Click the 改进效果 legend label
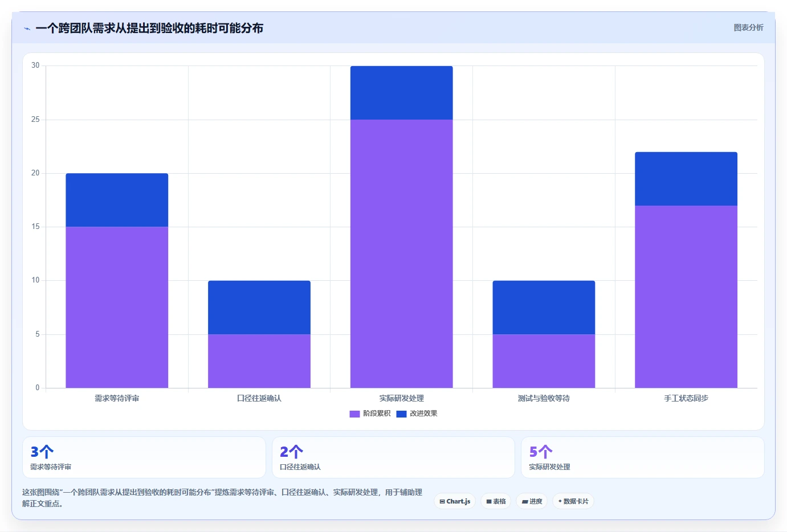This screenshot has width=787, height=532. click(x=423, y=414)
